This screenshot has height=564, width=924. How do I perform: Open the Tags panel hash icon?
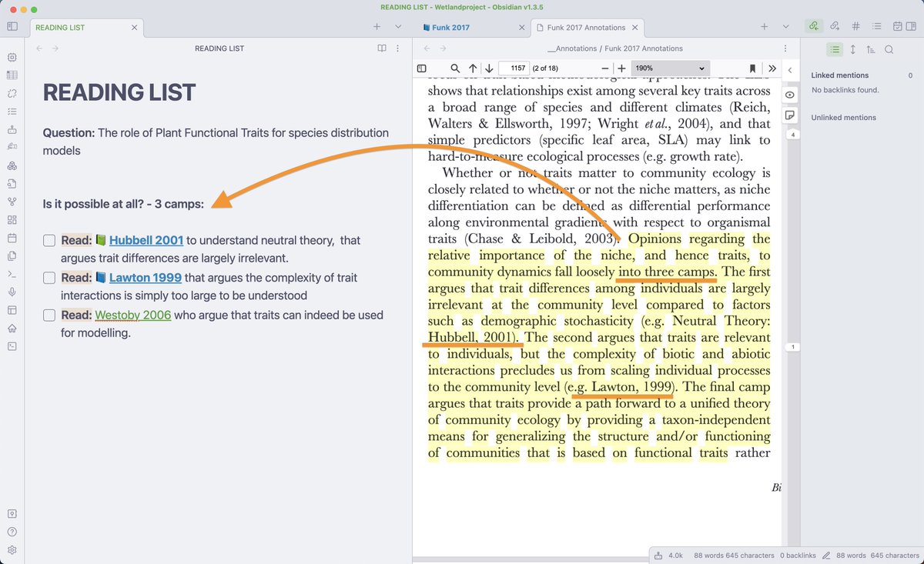pyautogui.click(x=856, y=27)
